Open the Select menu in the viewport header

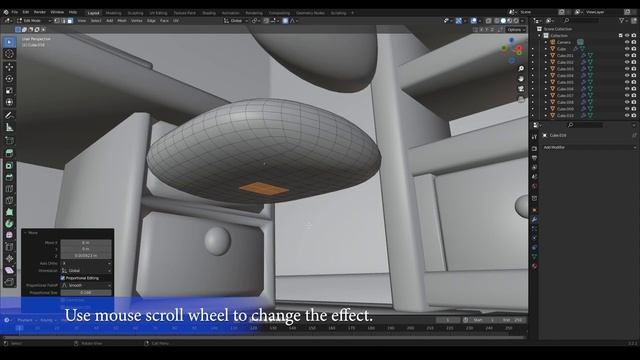tap(96, 20)
